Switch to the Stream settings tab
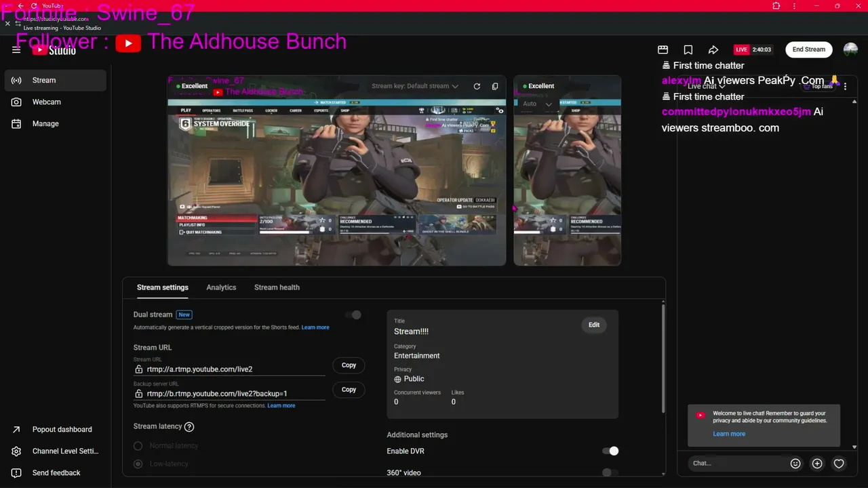The width and height of the screenshot is (868, 488). 163,287
